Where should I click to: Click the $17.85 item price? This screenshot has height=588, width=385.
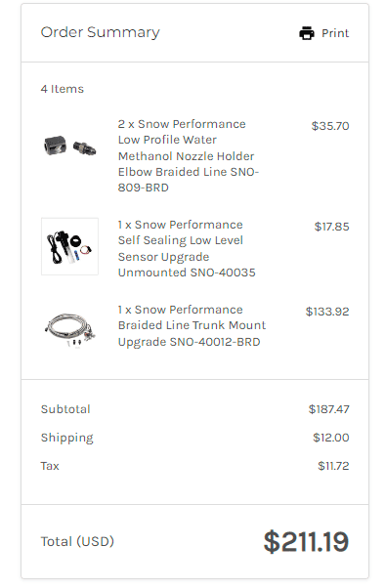pos(331,227)
